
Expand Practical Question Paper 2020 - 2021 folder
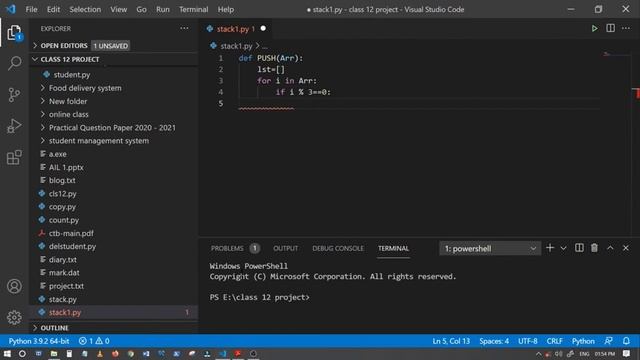tap(112, 127)
